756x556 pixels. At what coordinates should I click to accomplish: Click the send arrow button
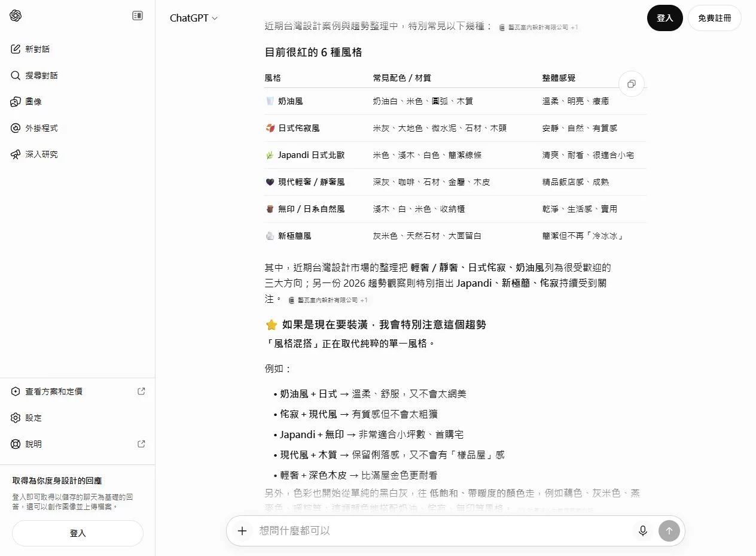click(x=669, y=530)
